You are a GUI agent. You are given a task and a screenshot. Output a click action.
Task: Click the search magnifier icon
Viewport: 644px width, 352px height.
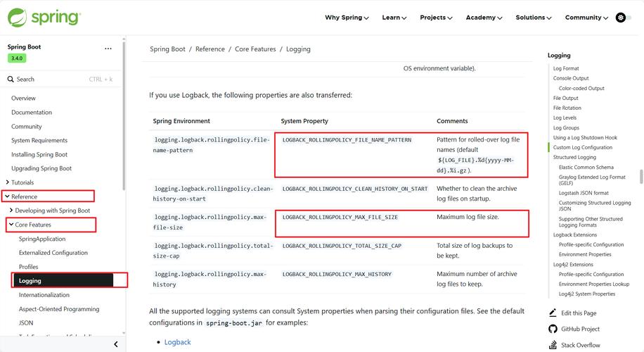pyautogui.click(x=11, y=79)
